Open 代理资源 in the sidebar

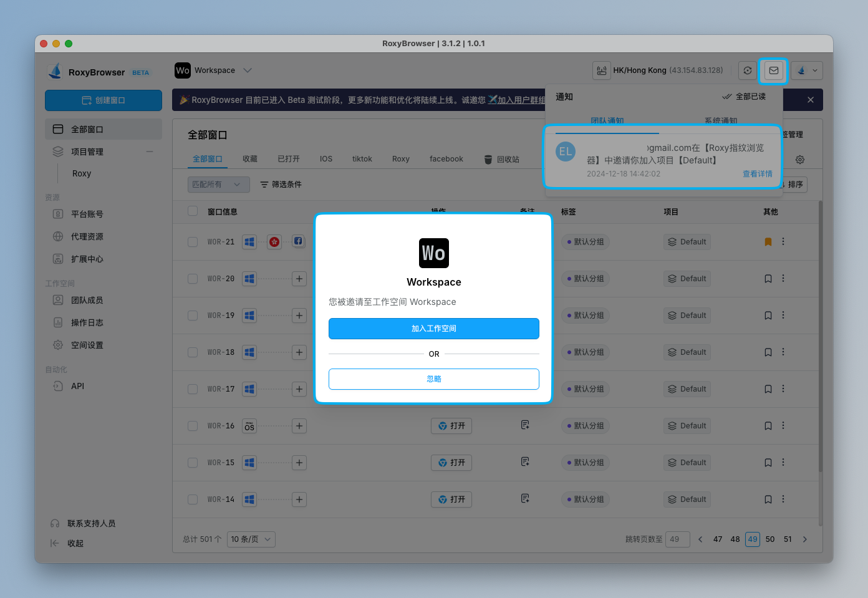(x=87, y=236)
